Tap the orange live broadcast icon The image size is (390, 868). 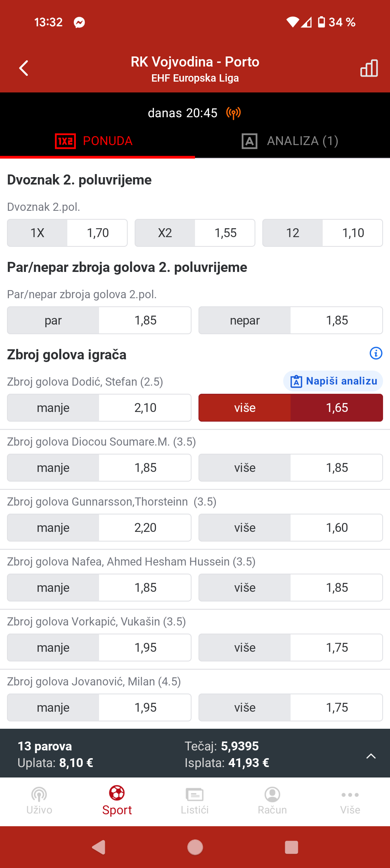pyautogui.click(x=233, y=113)
